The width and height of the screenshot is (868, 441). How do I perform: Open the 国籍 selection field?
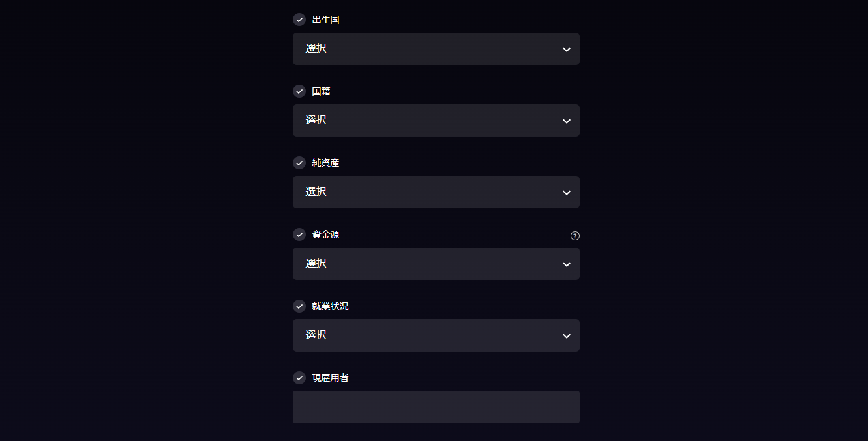coord(436,121)
